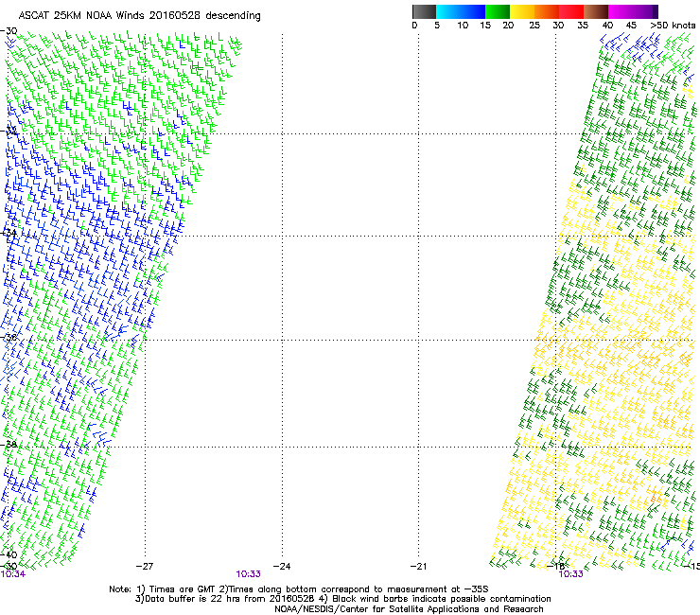Select the gray 0-5 knot color bar segment
The width and height of the screenshot is (700, 615).
(424, 11)
